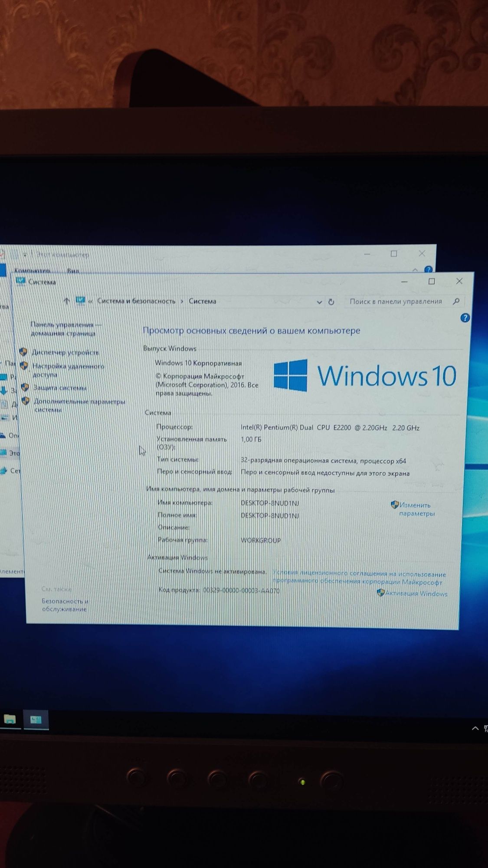Viewport: 488px width, 868px height.
Task: Click the product code 00329-00000-00003-AA070
Action: [x=241, y=591]
